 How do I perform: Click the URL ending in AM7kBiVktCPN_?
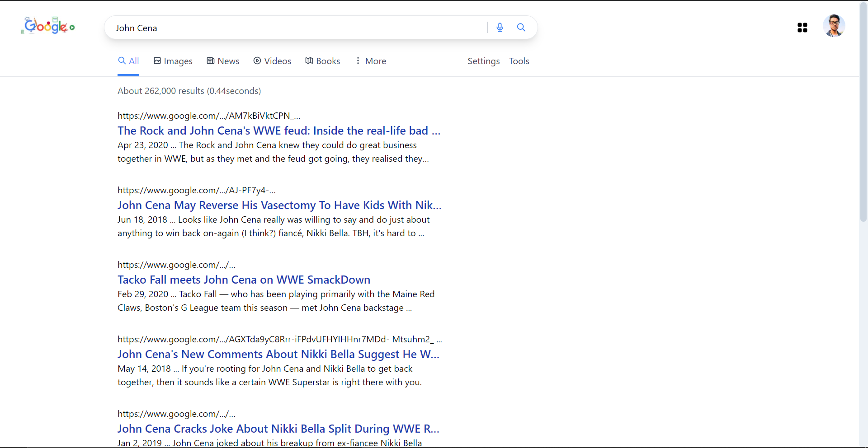[209, 116]
